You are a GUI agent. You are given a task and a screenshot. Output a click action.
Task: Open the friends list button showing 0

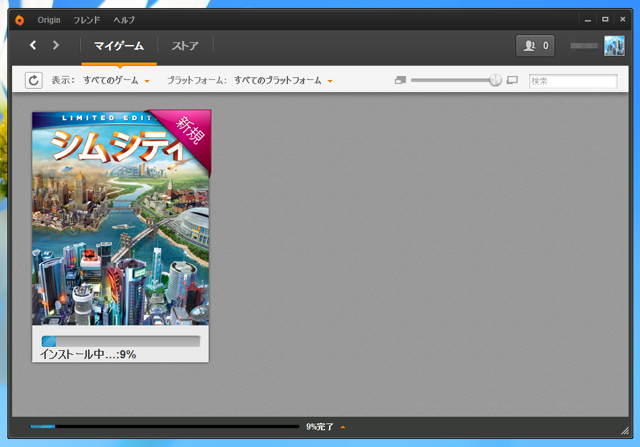coord(535,45)
